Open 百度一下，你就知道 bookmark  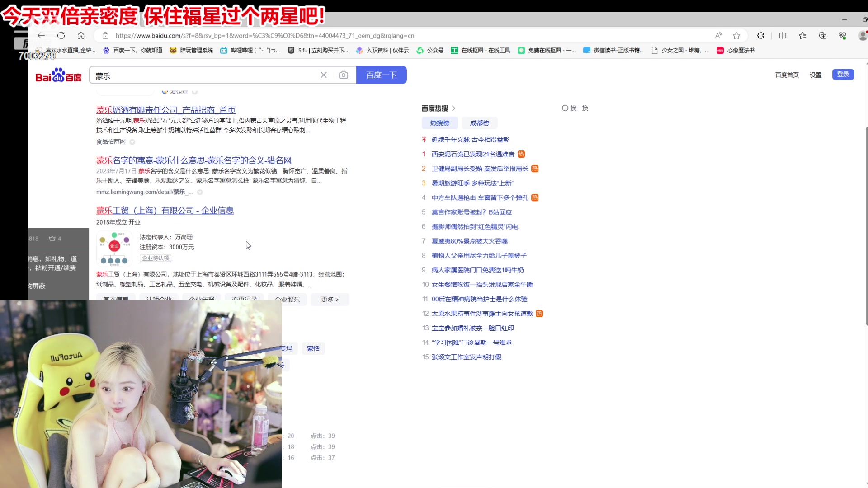click(x=133, y=50)
